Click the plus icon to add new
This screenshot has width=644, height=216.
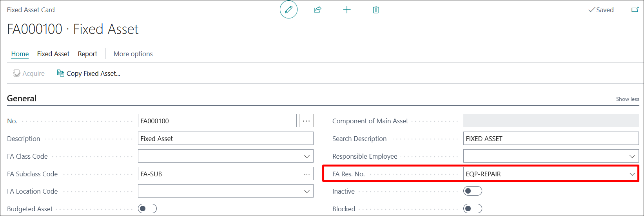[x=347, y=10]
